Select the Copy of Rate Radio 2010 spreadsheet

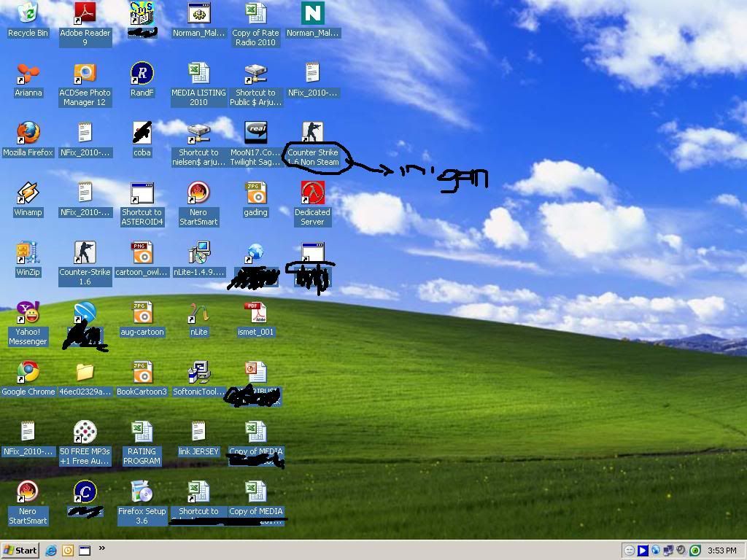pyautogui.click(x=255, y=24)
